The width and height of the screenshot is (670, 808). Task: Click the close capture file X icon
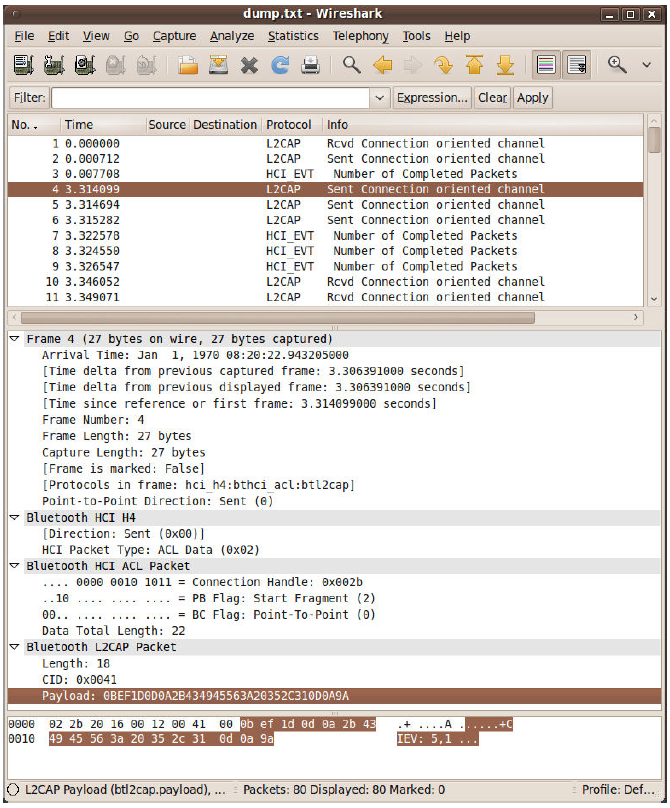click(x=249, y=66)
